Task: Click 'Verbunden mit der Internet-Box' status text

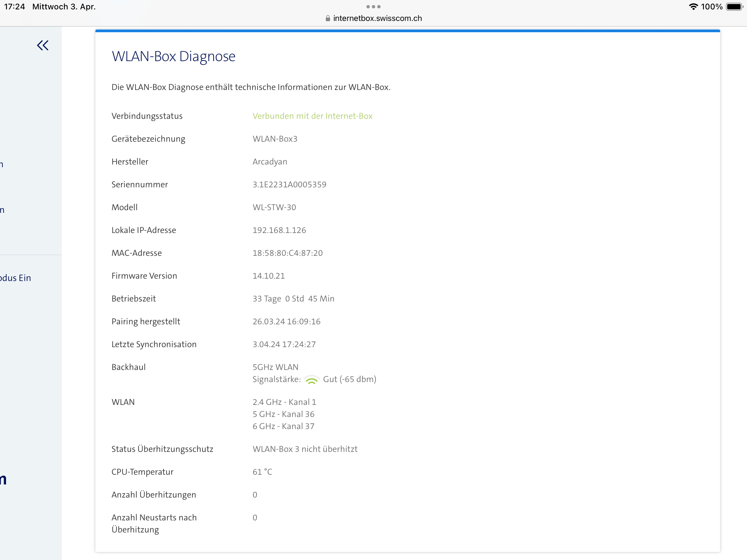Action: [312, 116]
